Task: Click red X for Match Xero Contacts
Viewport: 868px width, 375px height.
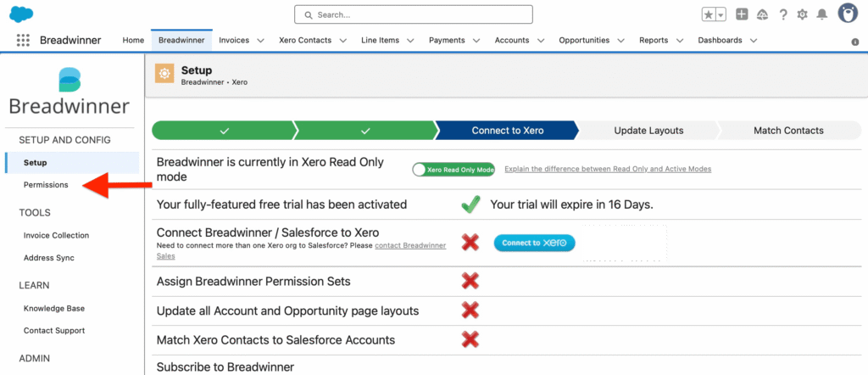Action: click(x=470, y=339)
